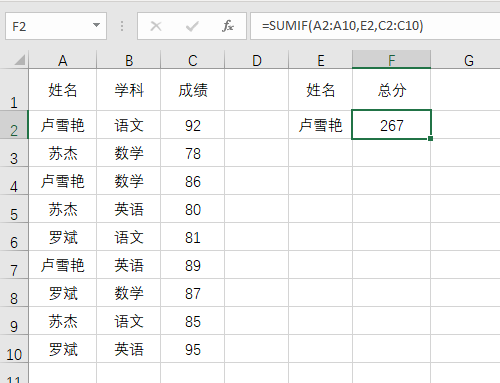Select row 2 header

pyautogui.click(x=14, y=125)
